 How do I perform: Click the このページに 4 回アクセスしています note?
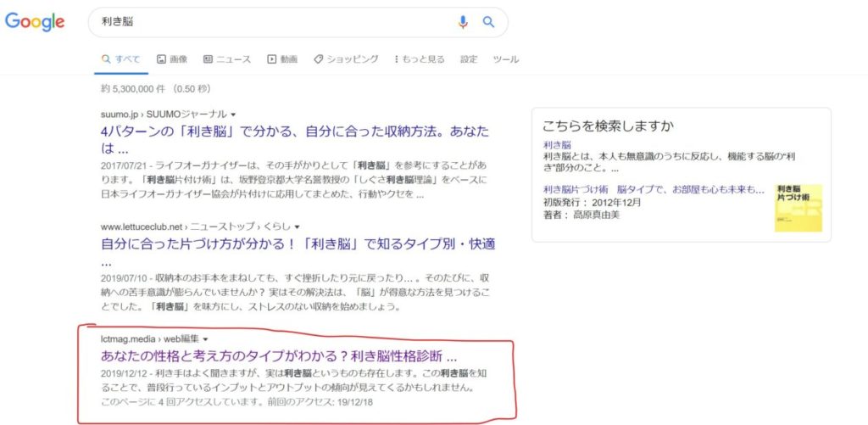237,402
